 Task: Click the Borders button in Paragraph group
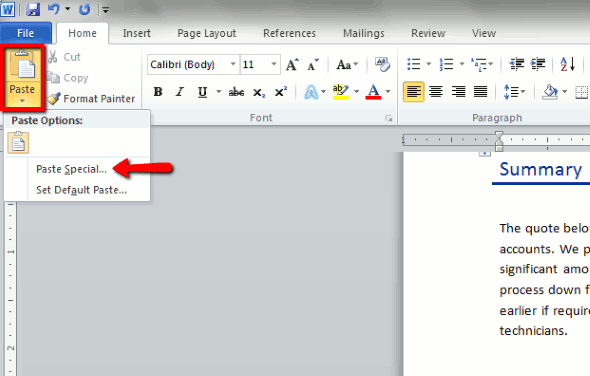click(x=582, y=92)
